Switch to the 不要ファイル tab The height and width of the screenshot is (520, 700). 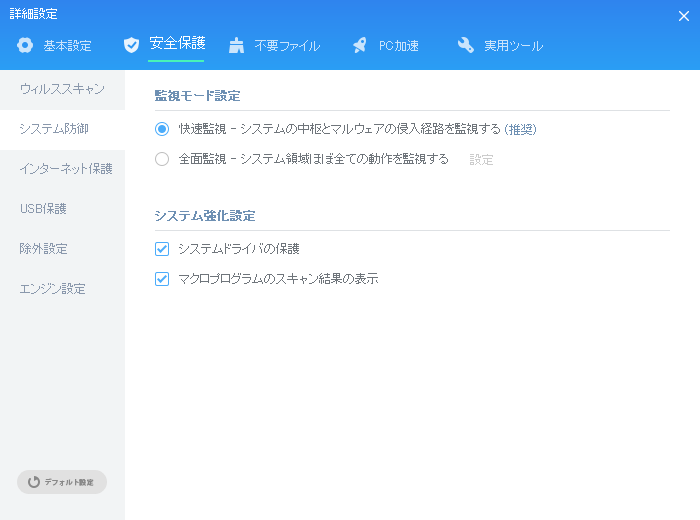pyautogui.click(x=287, y=46)
